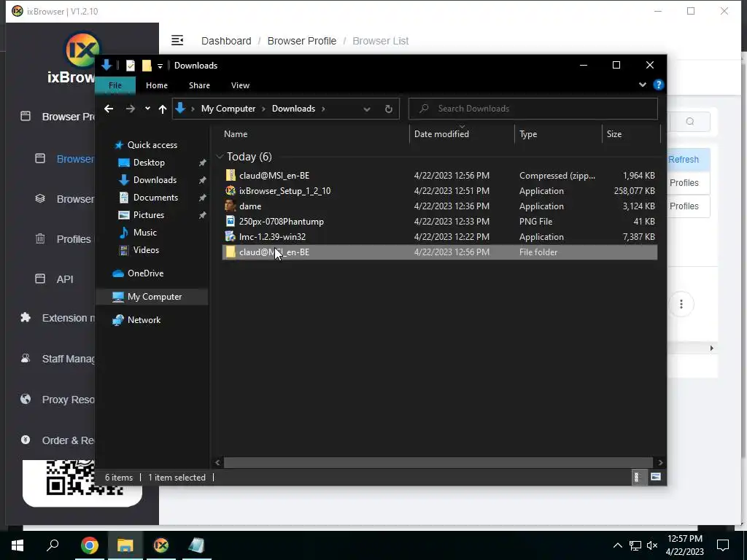Image resolution: width=747 pixels, height=560 pixels.
Task: Open Documents in navigation pane
Action: (x=155, y=197)
